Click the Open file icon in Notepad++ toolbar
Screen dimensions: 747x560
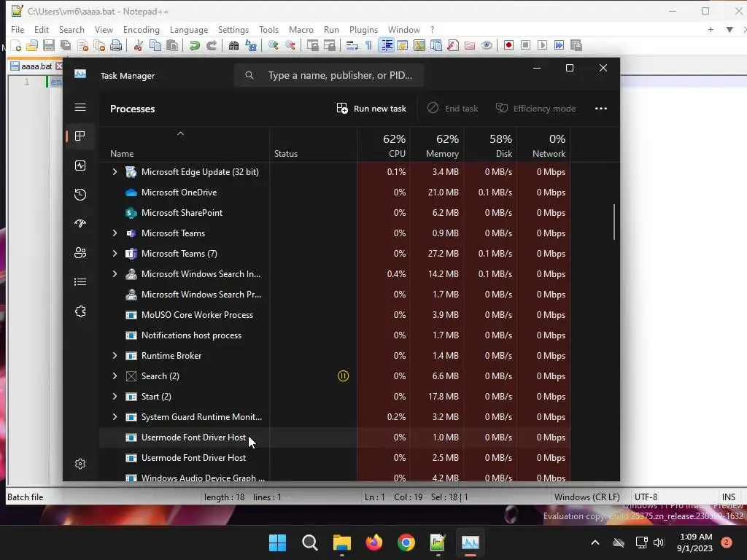pos(32,45)
